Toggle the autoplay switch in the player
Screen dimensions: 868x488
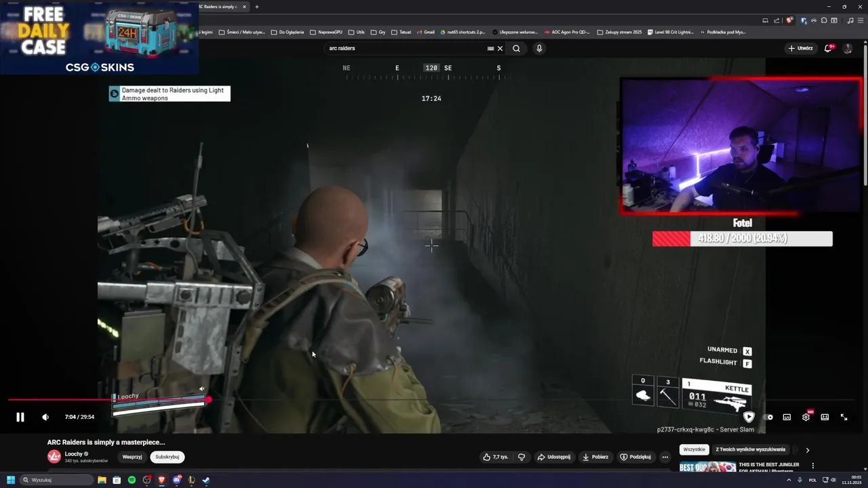click(768, 417)
